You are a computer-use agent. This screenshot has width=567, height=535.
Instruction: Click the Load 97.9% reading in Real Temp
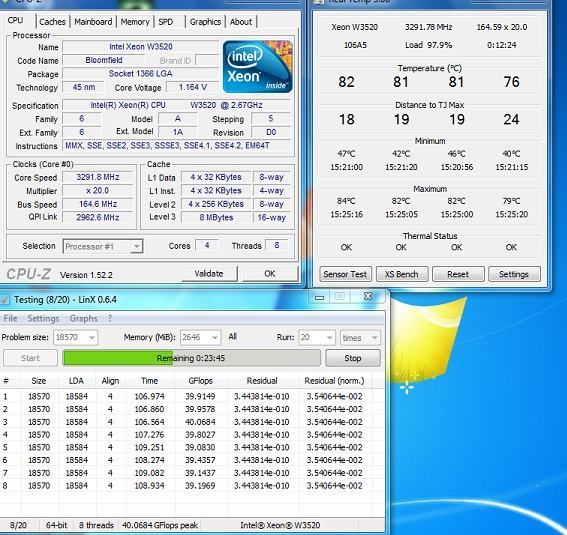point(429,45)
